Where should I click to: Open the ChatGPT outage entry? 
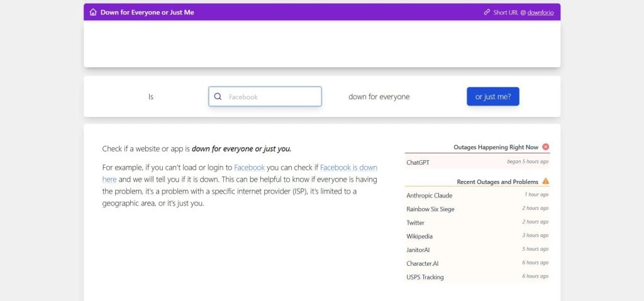click(418, 162)
